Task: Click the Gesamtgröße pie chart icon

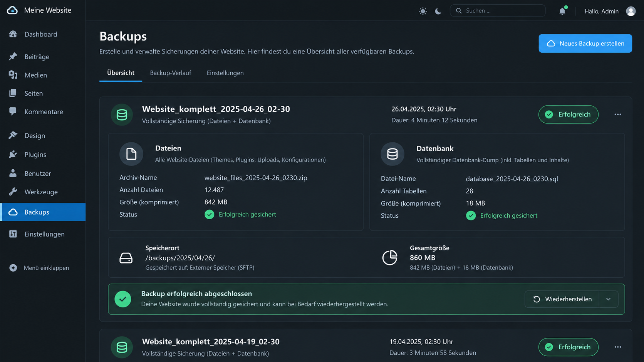Action: 390,257
